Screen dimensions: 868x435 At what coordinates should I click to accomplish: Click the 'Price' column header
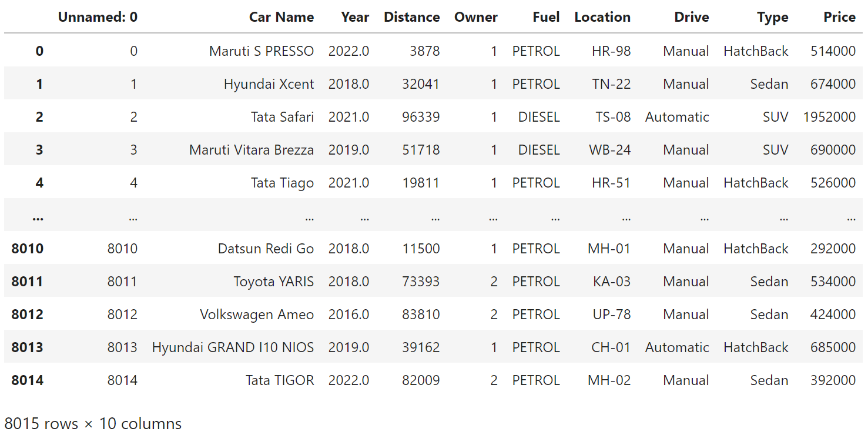tap(840, 17)
